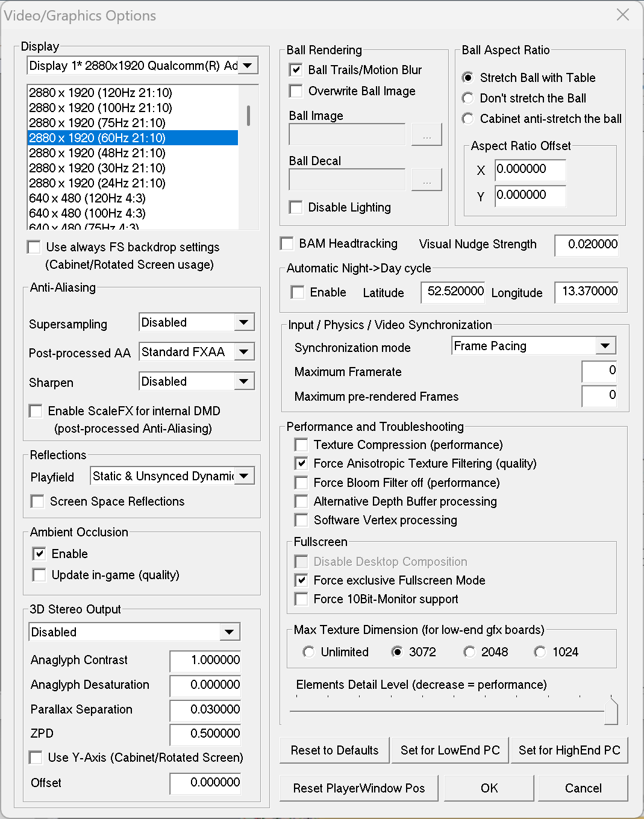Screen dimensions: 644x819
Task: Click Reset PlayerWindow Pos button
Action: point(359,788)
